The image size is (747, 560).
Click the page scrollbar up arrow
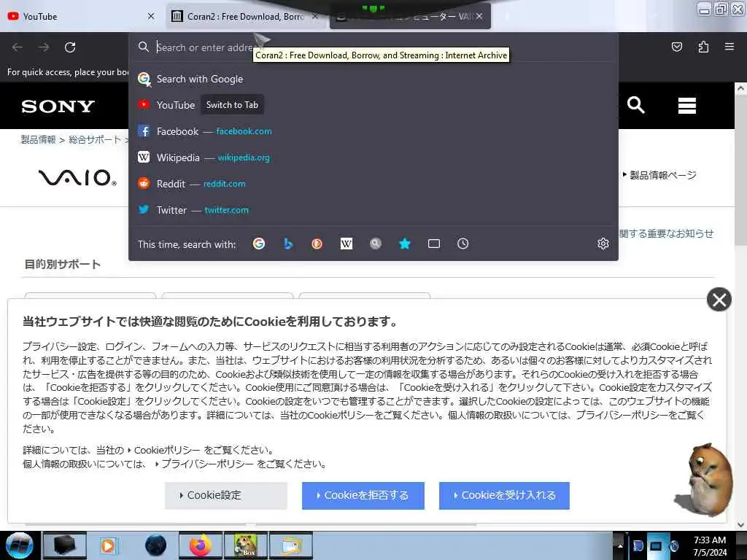(x=740, y=88)
